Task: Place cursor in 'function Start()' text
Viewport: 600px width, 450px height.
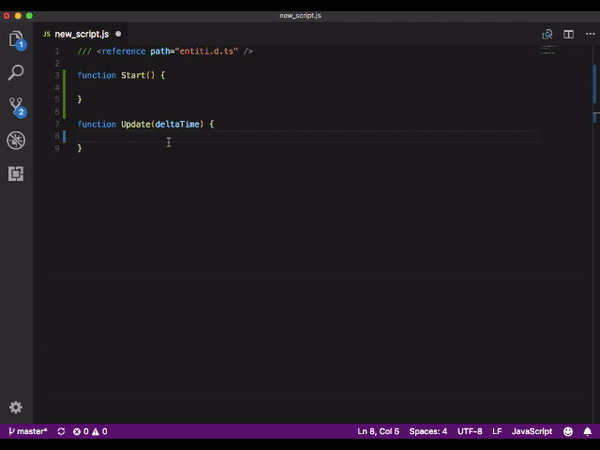Action: (x=116, y=75)
